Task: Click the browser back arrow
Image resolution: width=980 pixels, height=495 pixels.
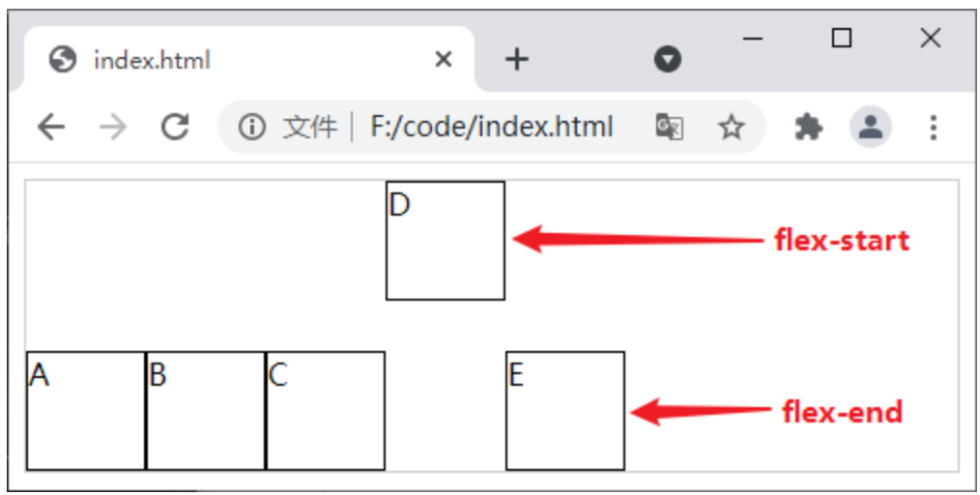Action: (51, 127)
